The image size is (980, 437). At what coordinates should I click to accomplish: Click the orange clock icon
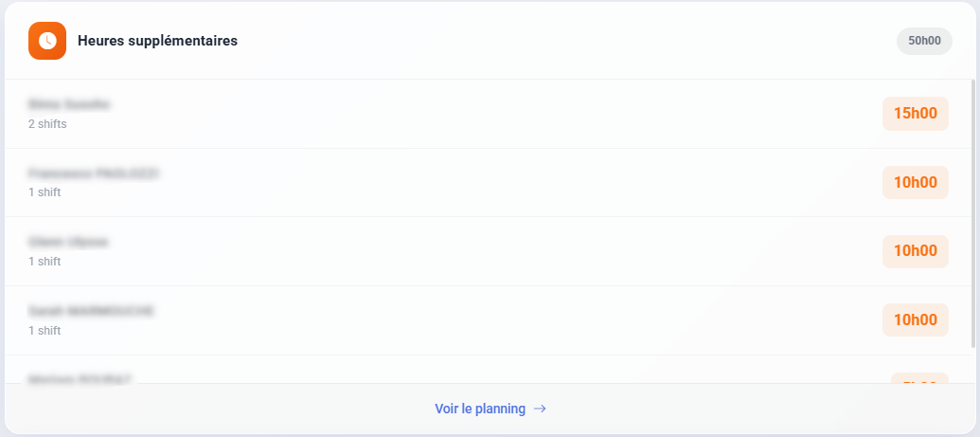(x=47, y=41)
